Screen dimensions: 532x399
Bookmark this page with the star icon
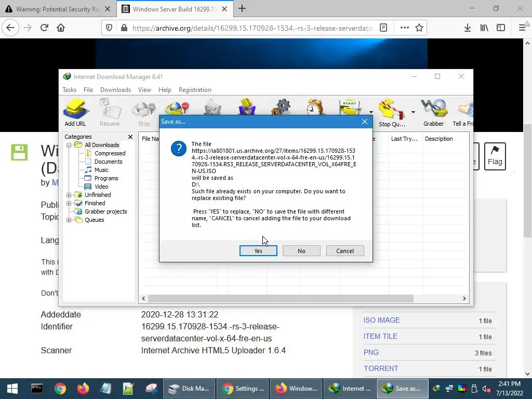pyautogui.click(x=419, y=28)
